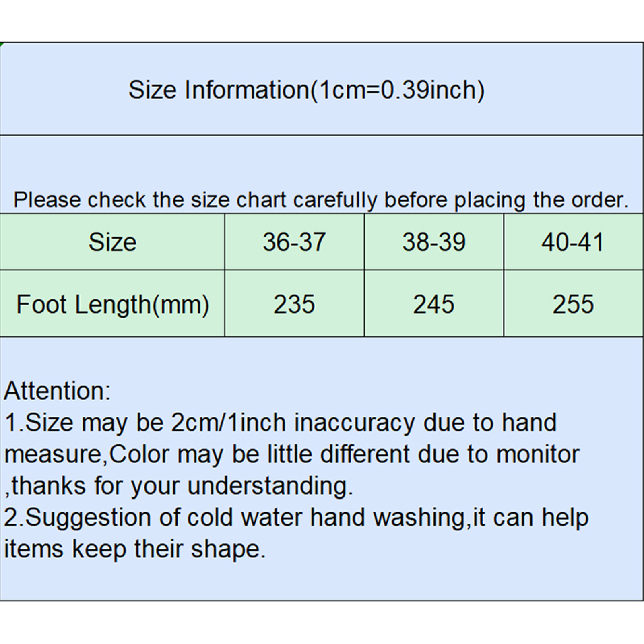Click the 'thanks for your understanding' line

tap(179, 486)
